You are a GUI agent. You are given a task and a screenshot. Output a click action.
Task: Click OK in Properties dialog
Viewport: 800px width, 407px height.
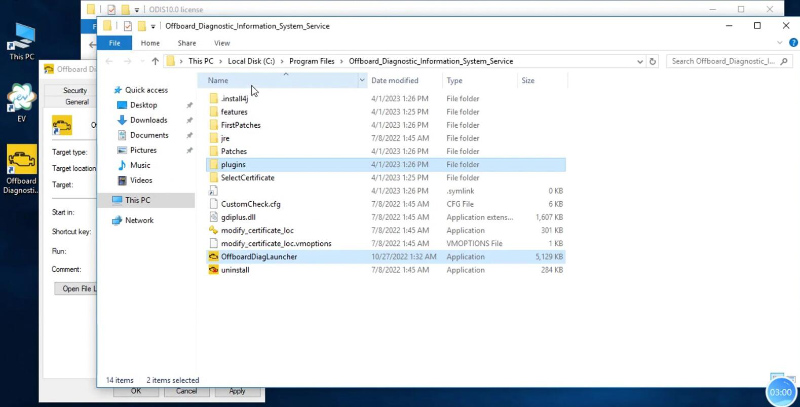click(x=136, y=391)
